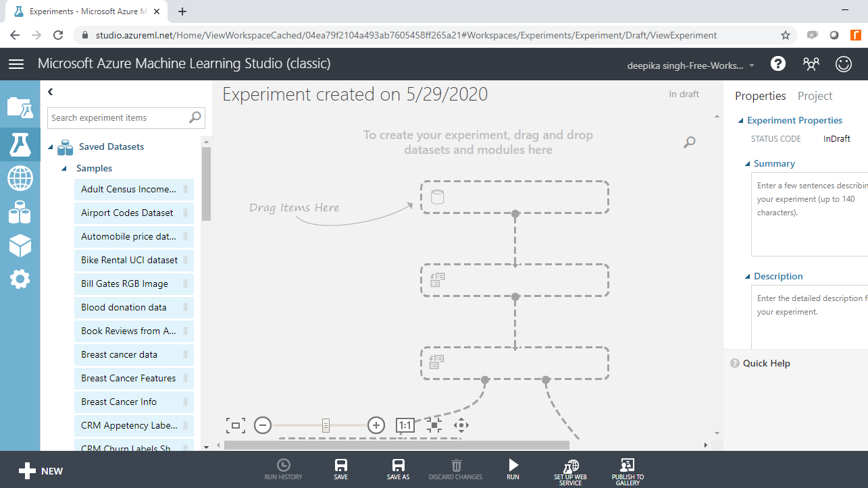Bookmark this page with star icon

[x=786, y=35]
